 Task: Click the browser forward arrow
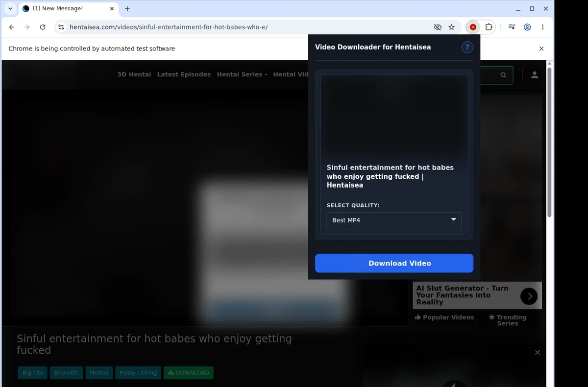(x=27, y=27)
